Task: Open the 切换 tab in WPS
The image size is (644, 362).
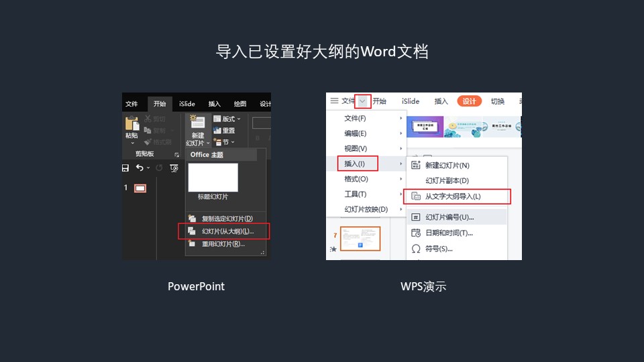Action: point(497,101)
